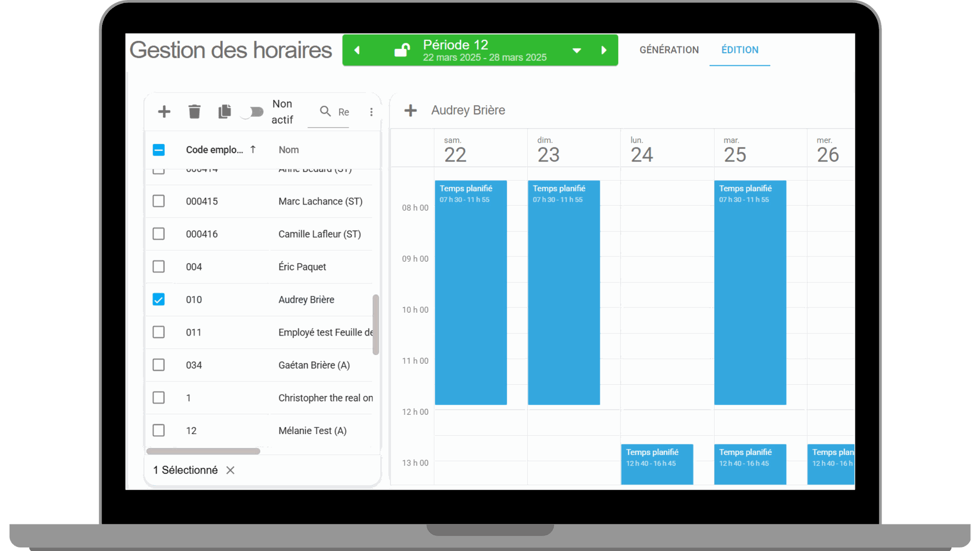Open the three-dot more options menu

click(371, 112)
